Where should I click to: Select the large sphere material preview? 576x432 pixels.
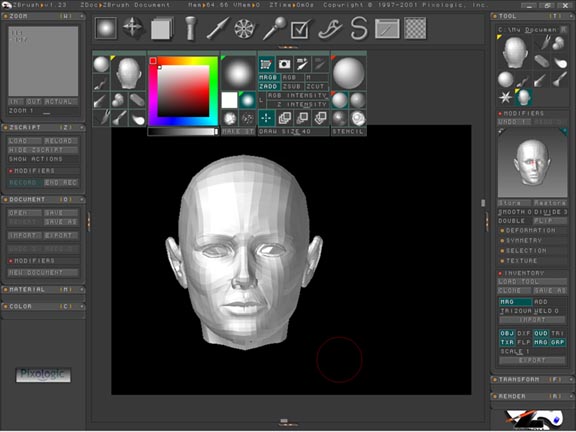click(349, 73)
